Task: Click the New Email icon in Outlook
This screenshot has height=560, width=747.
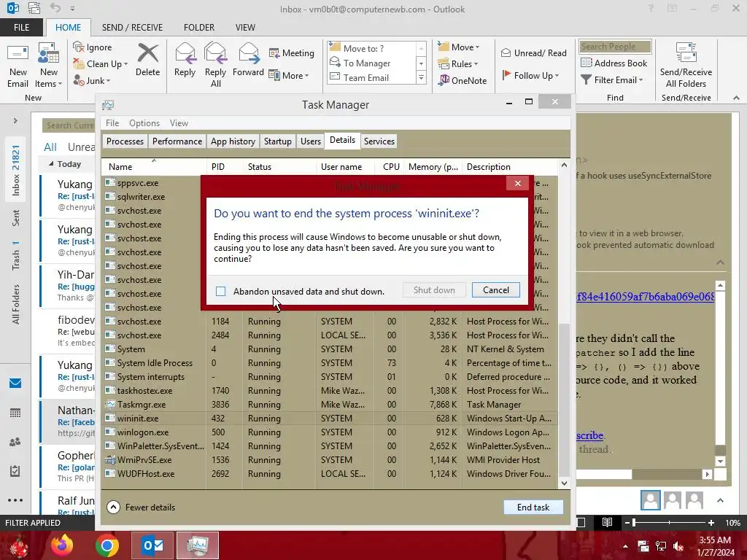Action: click(x=18, y=65)
